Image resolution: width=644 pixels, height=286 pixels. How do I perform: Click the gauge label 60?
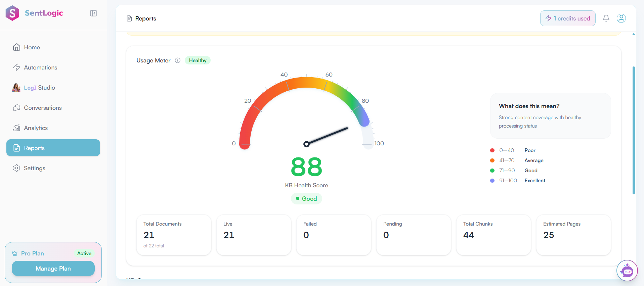(x=329, y=75)
